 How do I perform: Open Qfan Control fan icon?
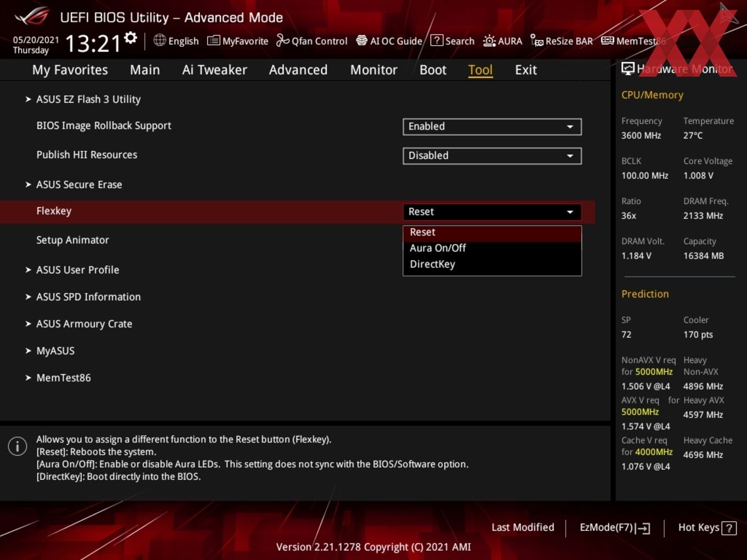[282, 40]
